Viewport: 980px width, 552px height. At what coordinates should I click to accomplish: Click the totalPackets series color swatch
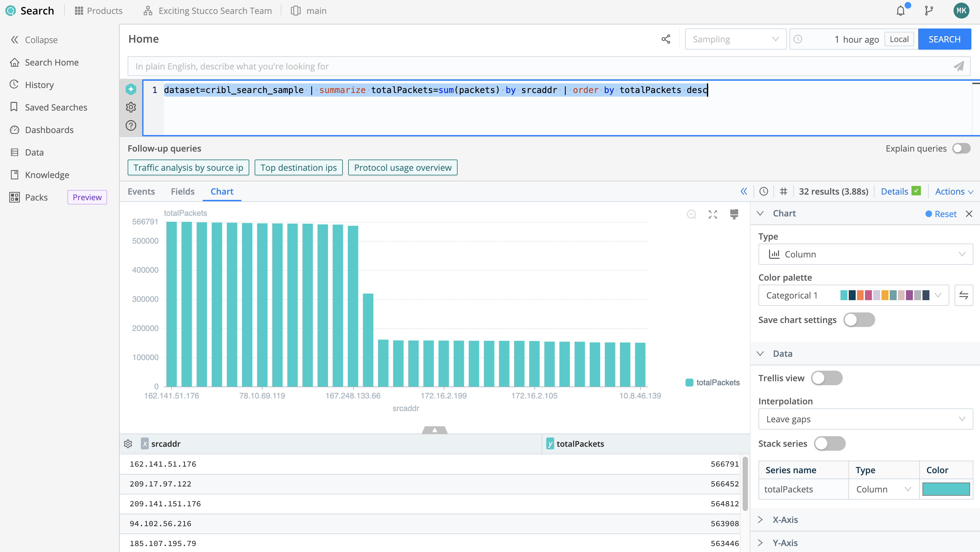(x=946, y=489)
